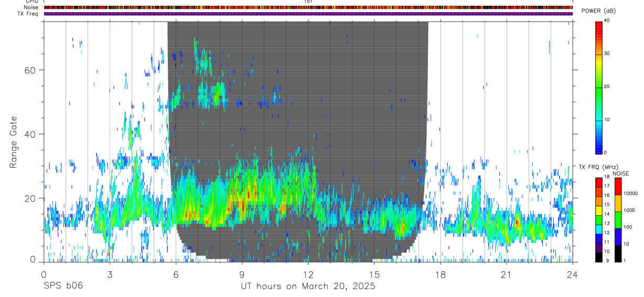The width and height of the screenshot is (644, 297).
Task: Click the red top of the power color bar
Action: (598, 26)
